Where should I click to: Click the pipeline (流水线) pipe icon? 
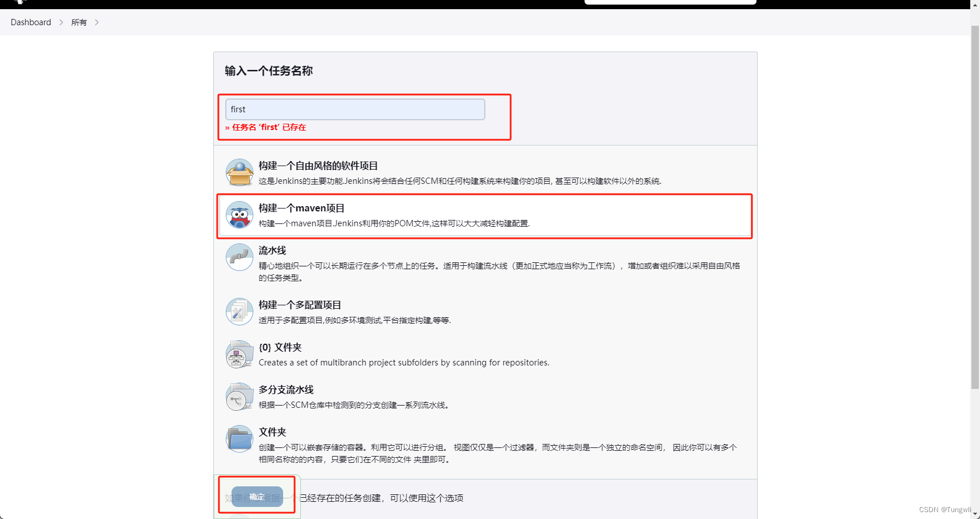[240, 257]
